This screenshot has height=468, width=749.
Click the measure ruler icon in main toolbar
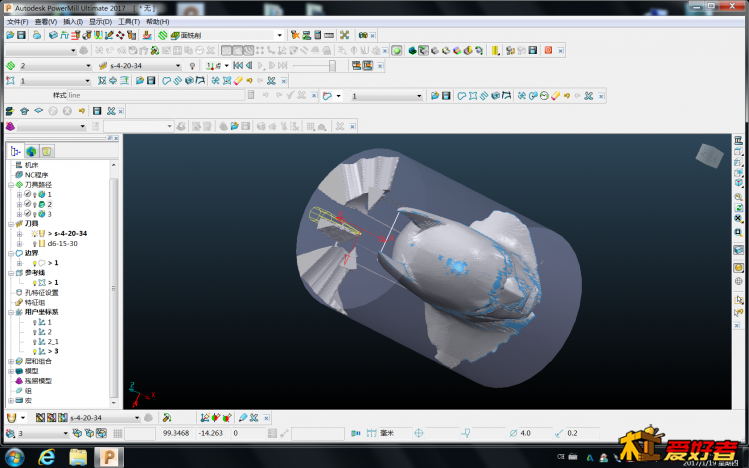click(329, 35)
